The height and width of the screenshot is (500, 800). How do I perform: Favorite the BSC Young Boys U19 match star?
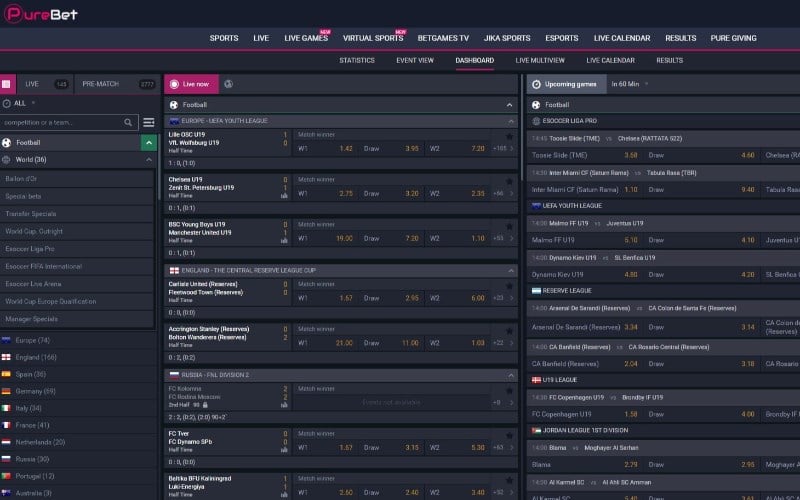point(509,226)
